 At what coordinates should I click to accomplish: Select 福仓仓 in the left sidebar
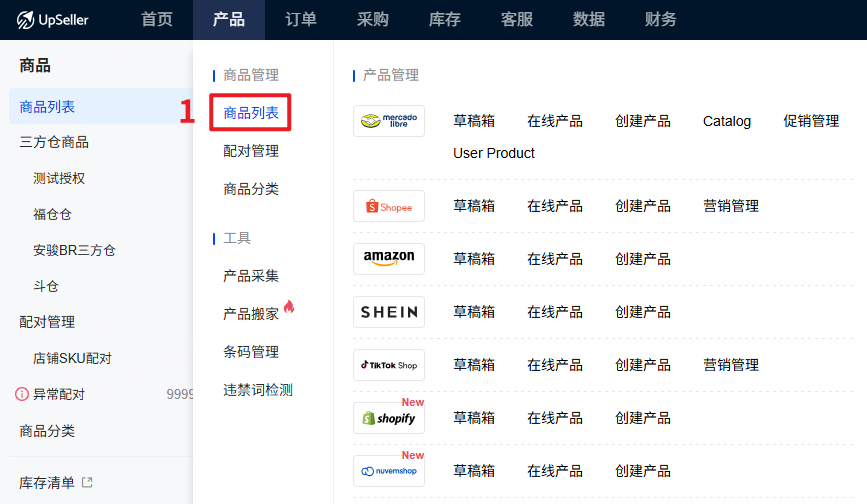coord(52,214)
